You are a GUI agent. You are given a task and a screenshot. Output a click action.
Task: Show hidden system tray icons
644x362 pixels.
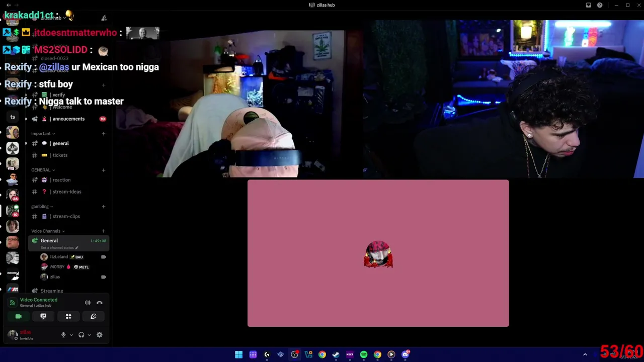[x=585, y=354]
